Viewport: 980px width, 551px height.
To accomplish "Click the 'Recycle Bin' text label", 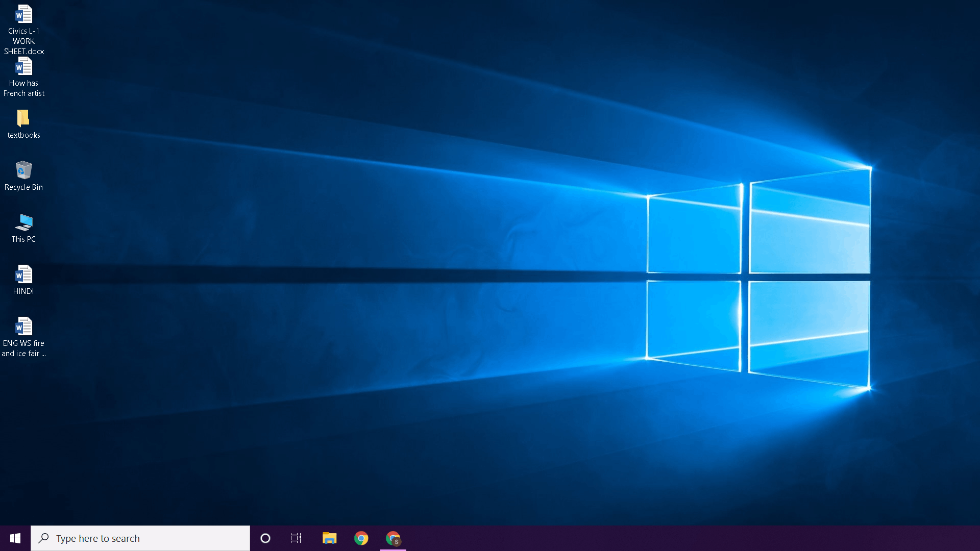I will coord(23,187).
